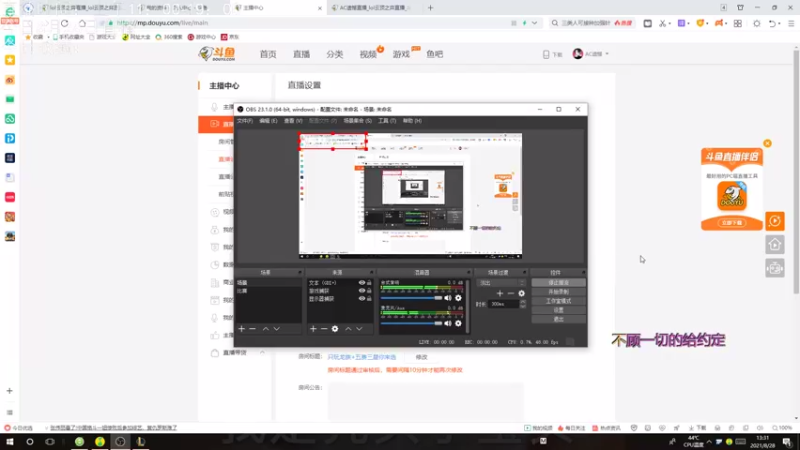
Task: Toggle lock of the display capture source
Action: pos(369,299)
